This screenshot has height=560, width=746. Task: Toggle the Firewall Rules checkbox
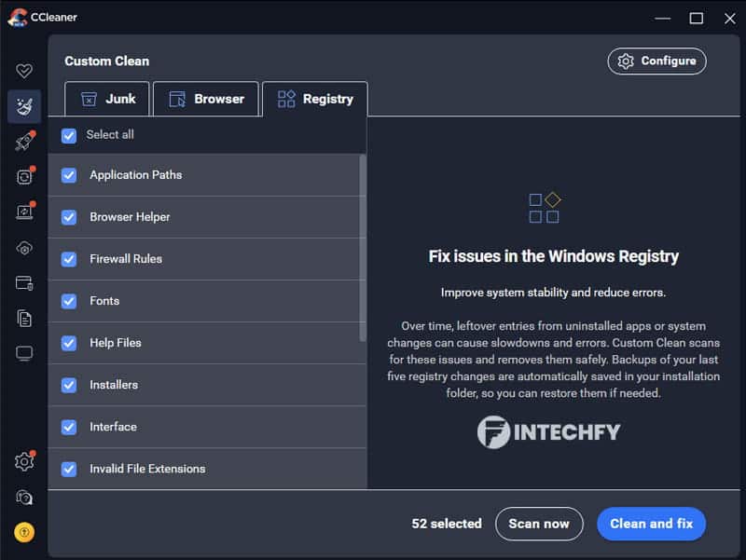[x=69, y=259]
